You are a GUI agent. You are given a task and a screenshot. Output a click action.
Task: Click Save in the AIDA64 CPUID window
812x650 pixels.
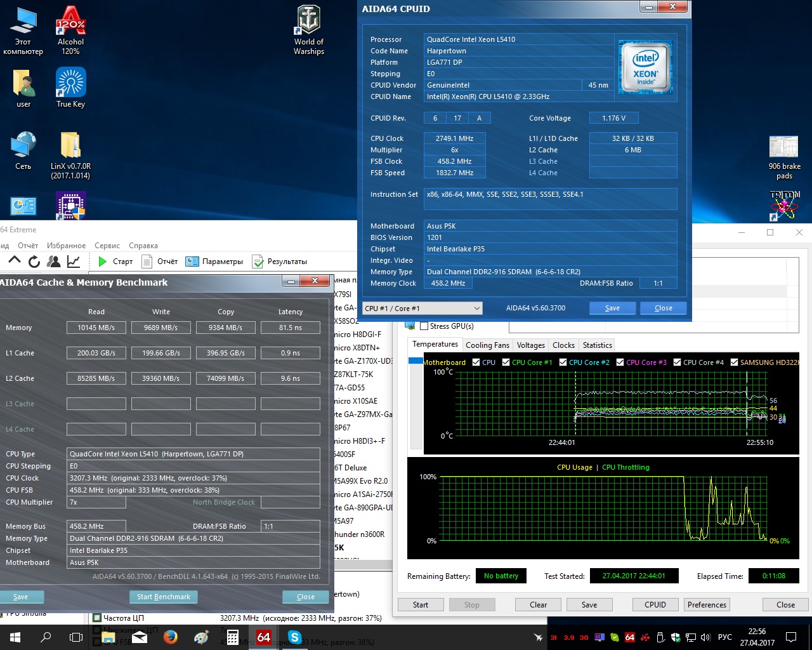[612, 308]
